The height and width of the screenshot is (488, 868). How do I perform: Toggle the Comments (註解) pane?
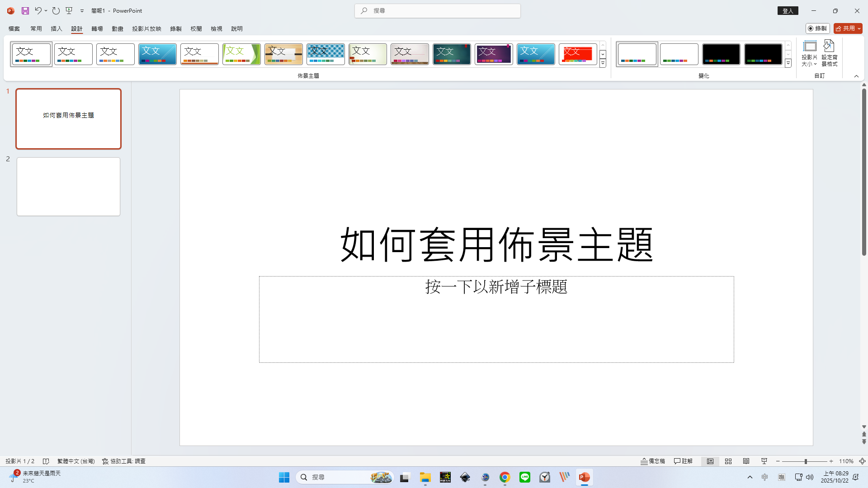[683, 461]
